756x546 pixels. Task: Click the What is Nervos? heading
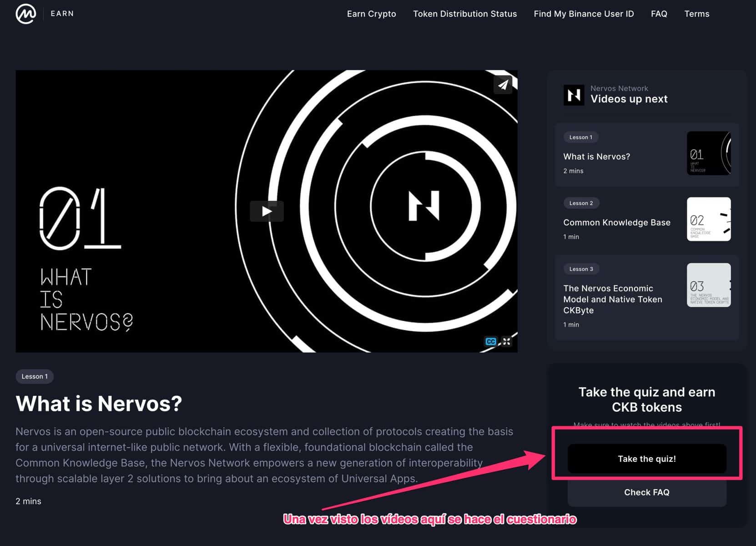click(99, 403)
